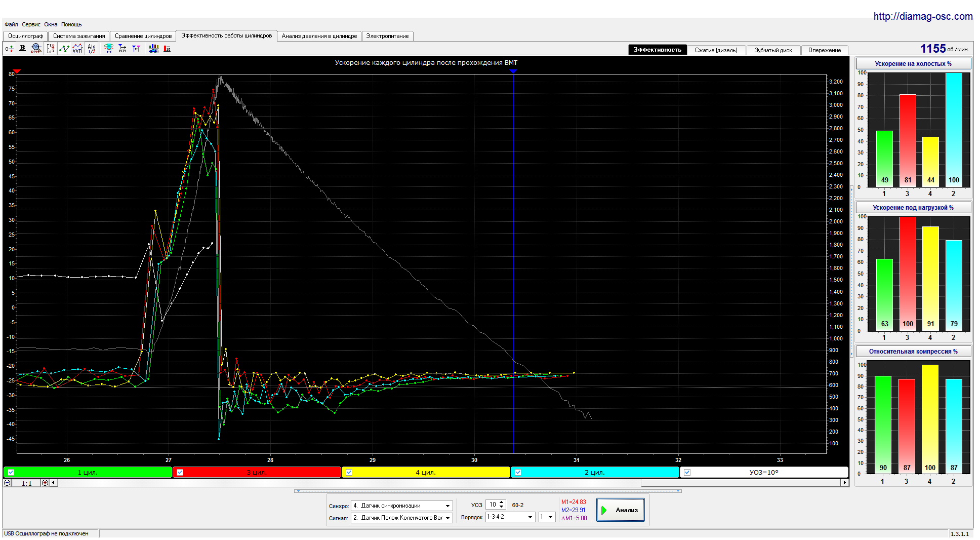Click the VVTi toolbar icon

coord(77,49)
